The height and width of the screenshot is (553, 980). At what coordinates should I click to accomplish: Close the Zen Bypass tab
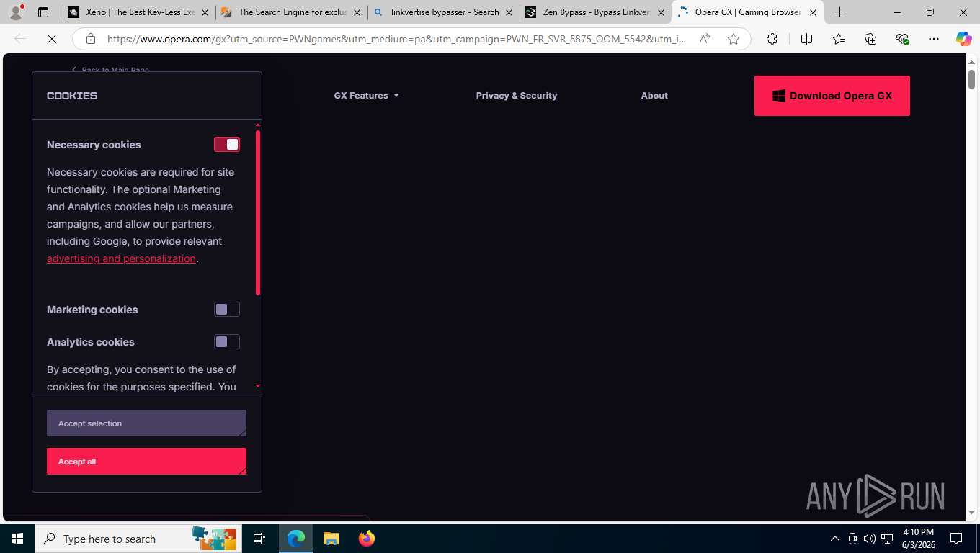coord(661,12)
